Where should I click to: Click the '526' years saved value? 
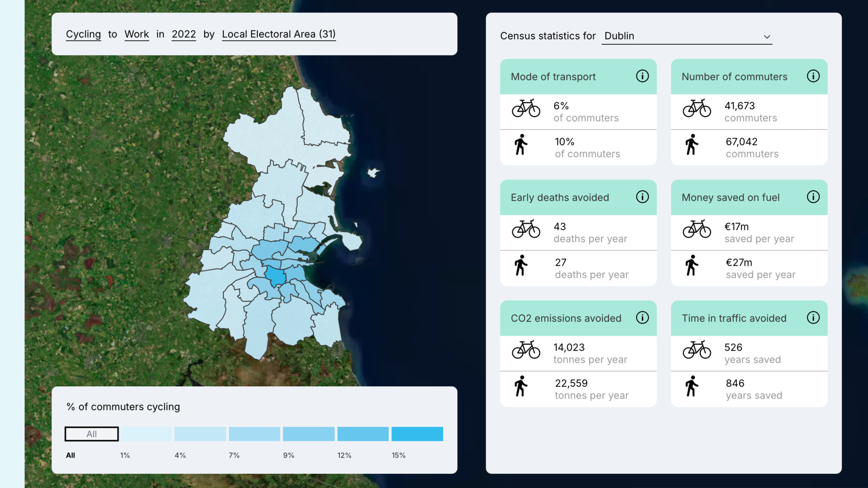coord(733,347)
